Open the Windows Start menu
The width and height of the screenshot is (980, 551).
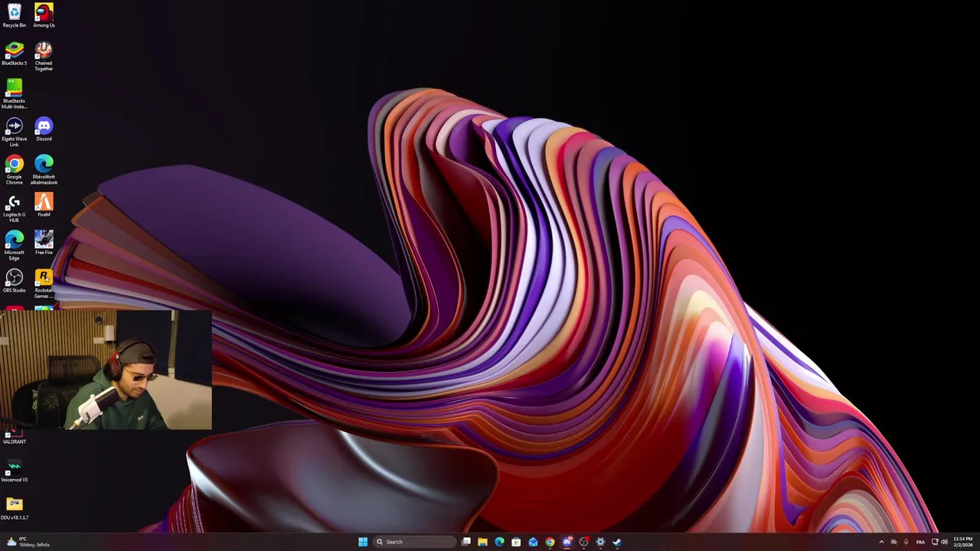(x=362, y=542)
